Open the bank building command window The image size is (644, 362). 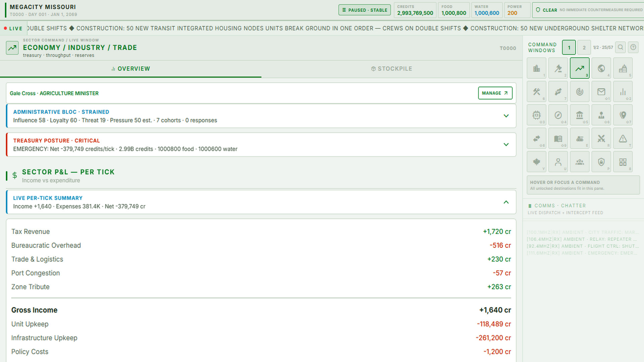click(x=580, y=115)
